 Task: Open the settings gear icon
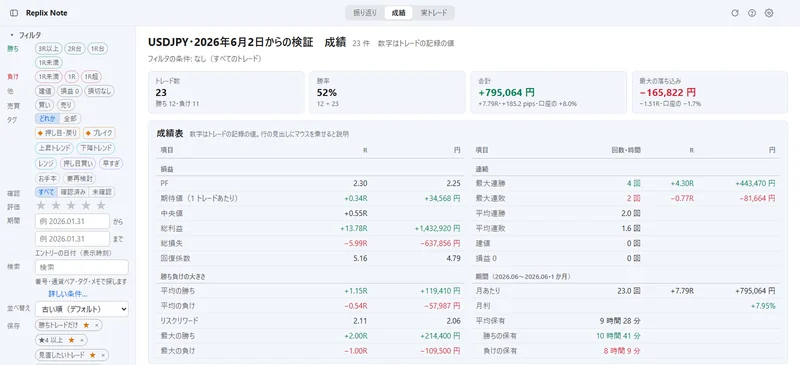pos(769,13)
